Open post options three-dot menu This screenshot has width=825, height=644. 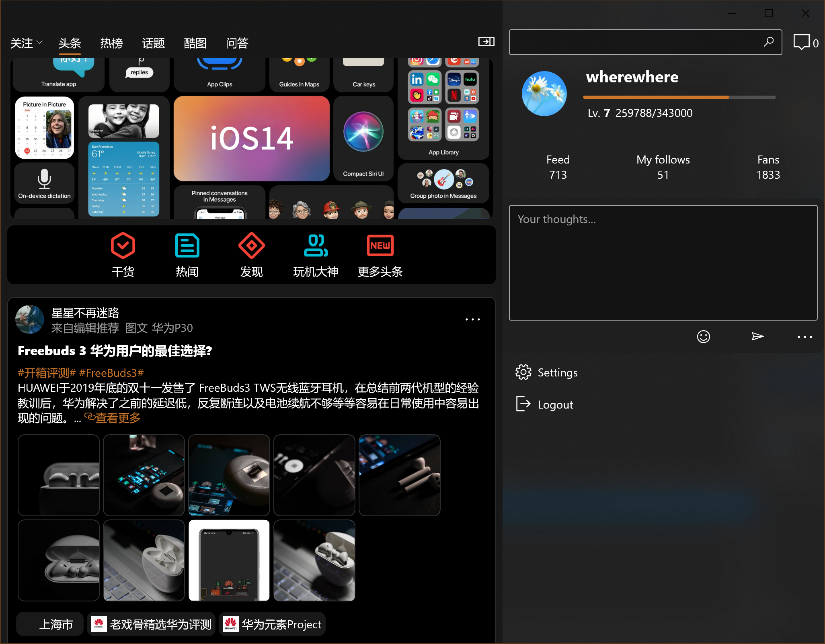click(472, 320)
